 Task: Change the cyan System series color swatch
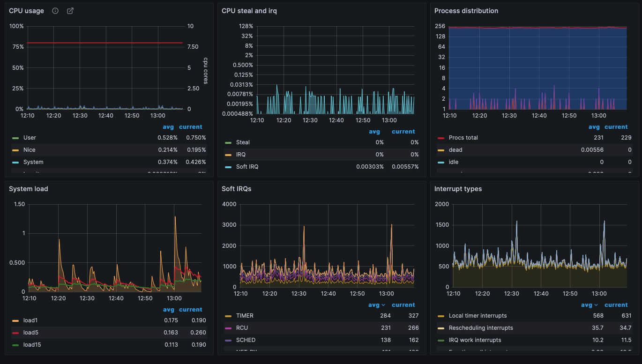[15, 162]
